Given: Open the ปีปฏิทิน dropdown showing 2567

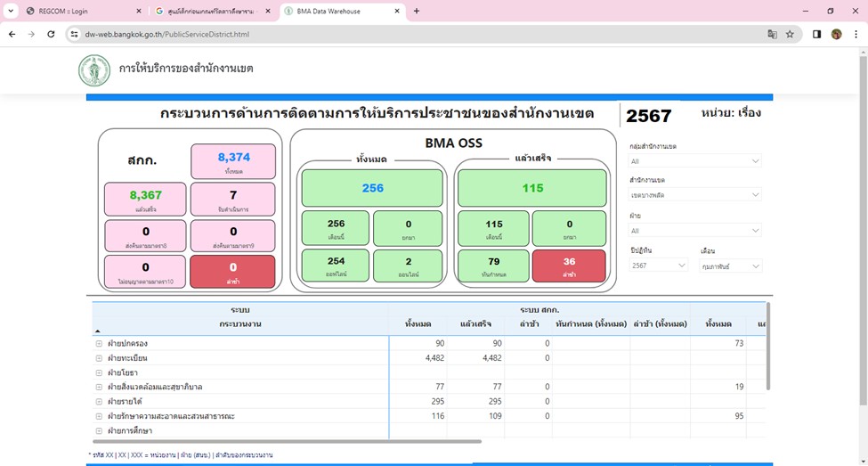Looking at the screenshot, I should pyautogui.click(x=658, y=266).
